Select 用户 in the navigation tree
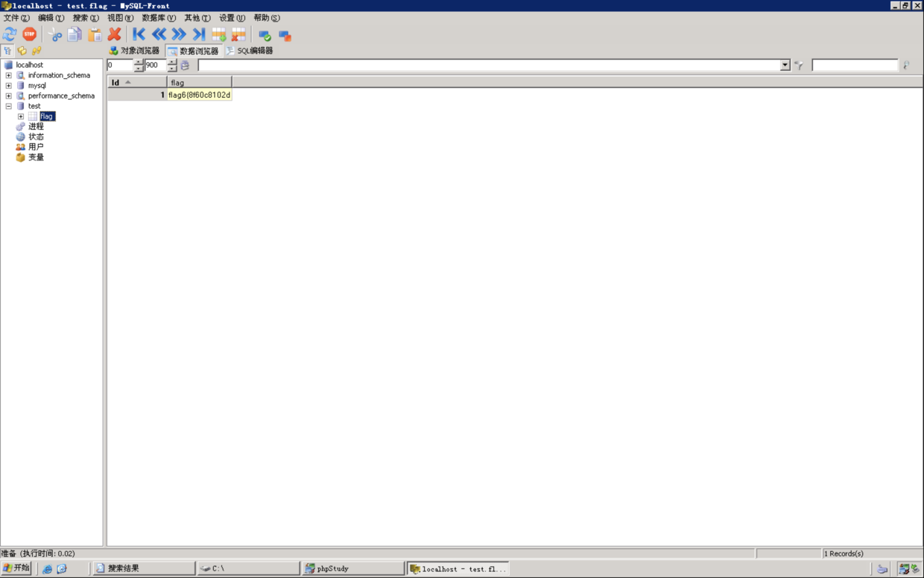 point(36,147)
